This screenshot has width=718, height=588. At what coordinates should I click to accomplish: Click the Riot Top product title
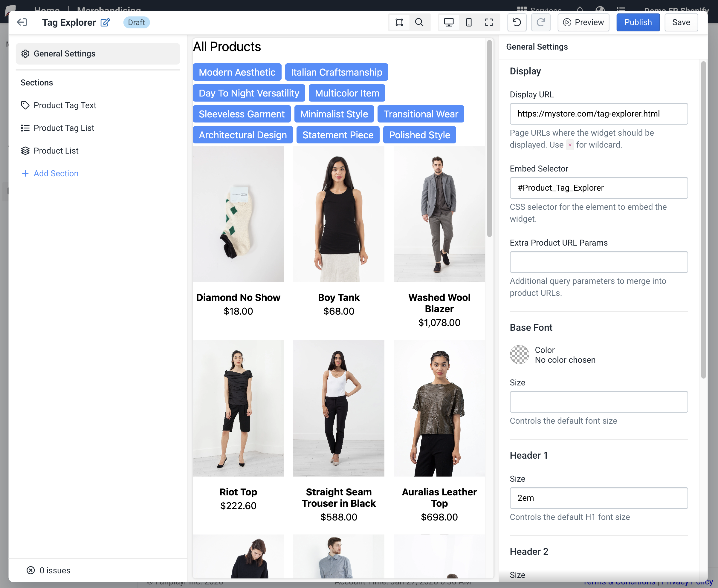pyautogui.click(x=238, y=492)
